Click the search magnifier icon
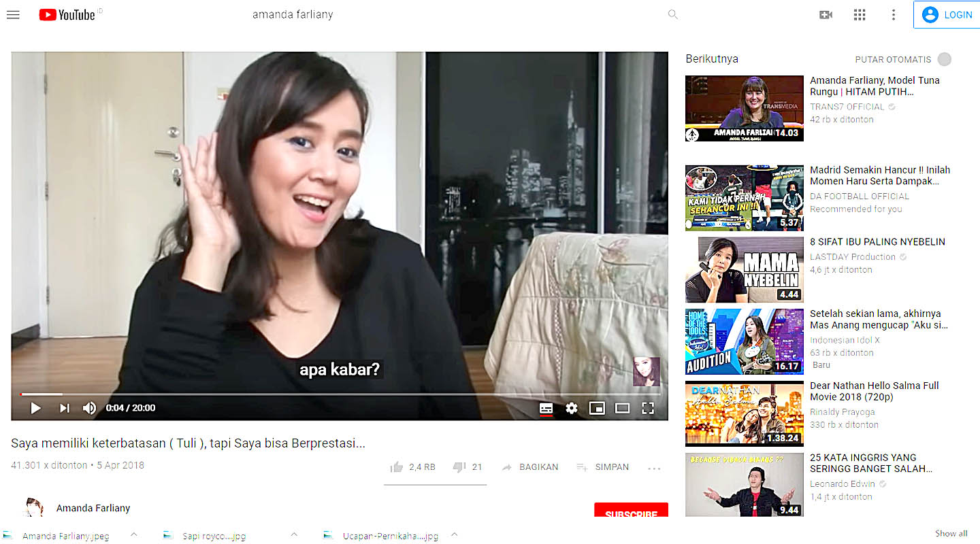This screenshot has height=544, width=980. [672, 14]
